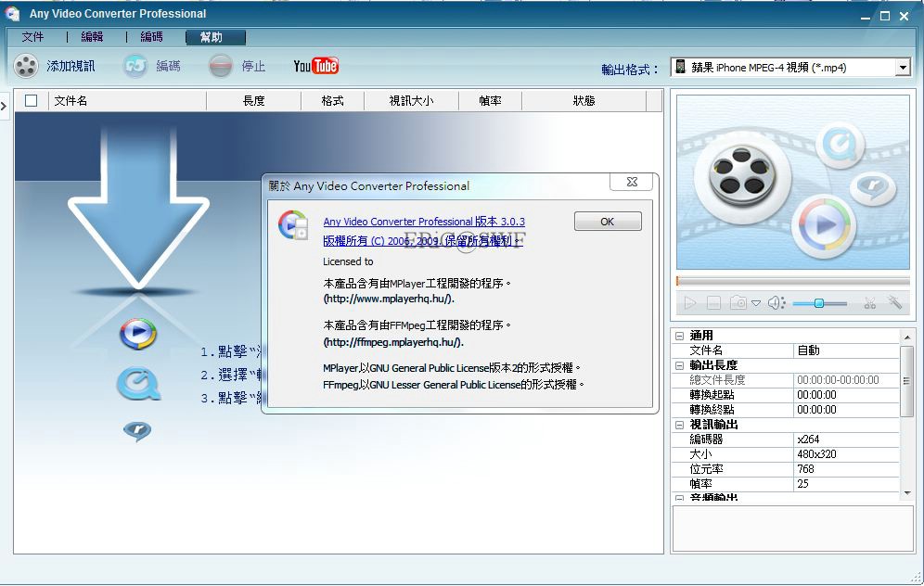Click the Licensed to text
The height and width of the screenshot is (586, 924).
[348, 261]
